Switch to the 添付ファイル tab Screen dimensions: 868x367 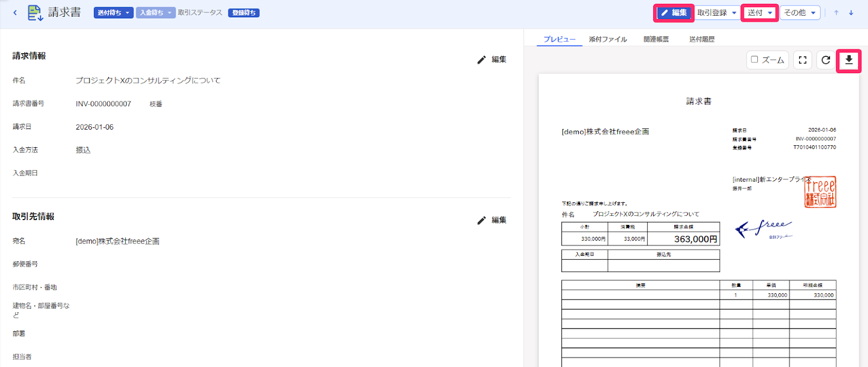608,39
